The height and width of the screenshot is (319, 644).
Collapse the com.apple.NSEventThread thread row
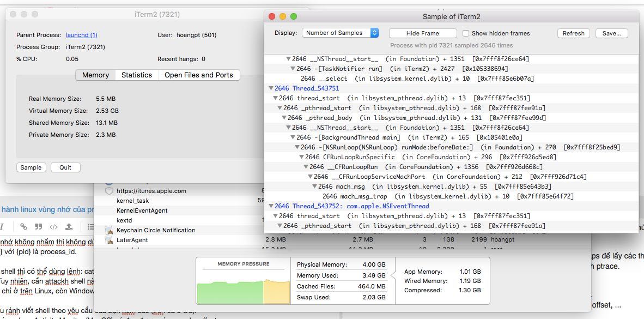point(271,206)
